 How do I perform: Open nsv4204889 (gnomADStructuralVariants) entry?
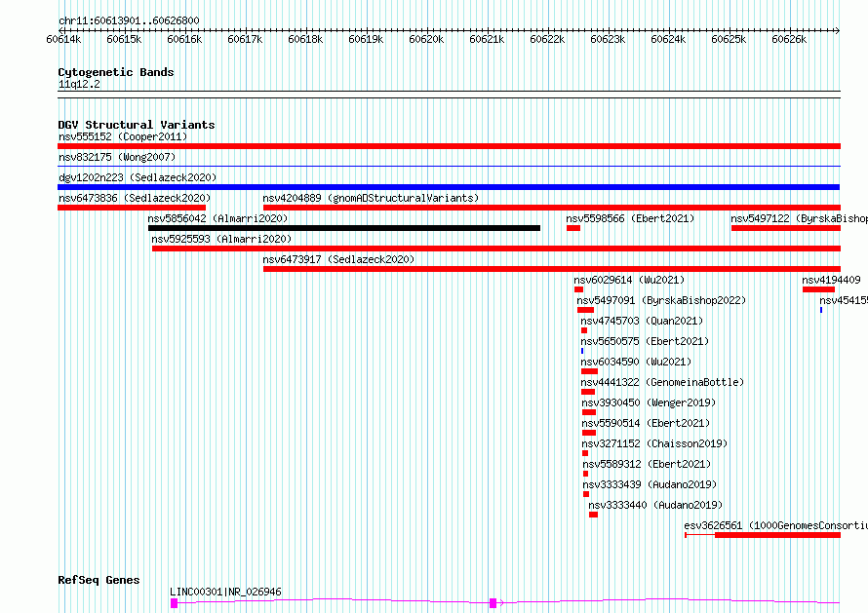tap(371, 198)
